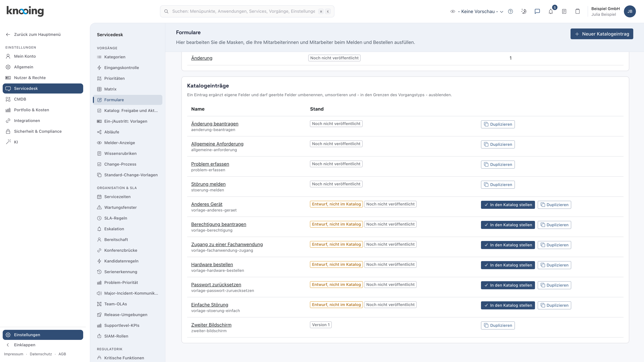Open the Datenschutz footer link
Image resolution: width=644 pixels, height=362 pixels.
pos(41,354)
